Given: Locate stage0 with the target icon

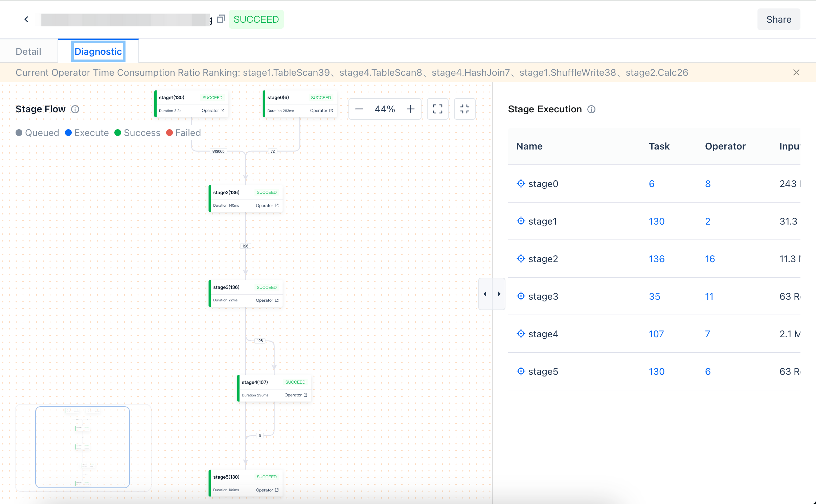Looking at the screenshot, I should point(521,183).
